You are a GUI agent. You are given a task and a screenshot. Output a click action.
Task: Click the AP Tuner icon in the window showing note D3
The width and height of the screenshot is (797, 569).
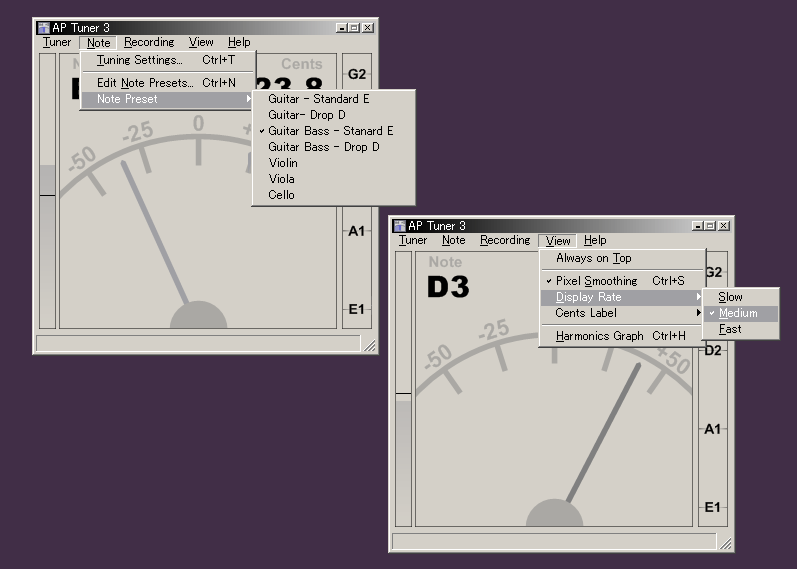pos(400,226)
